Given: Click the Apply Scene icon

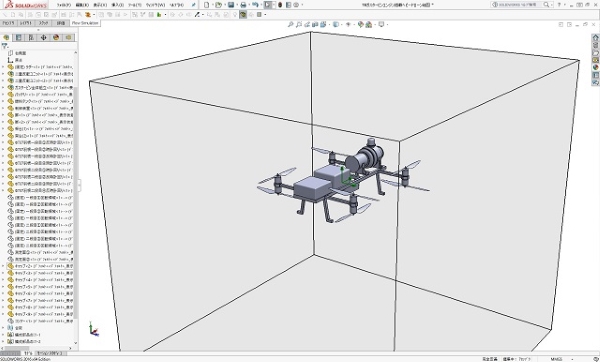Looking at the screenshot, I should click(369, 24).
